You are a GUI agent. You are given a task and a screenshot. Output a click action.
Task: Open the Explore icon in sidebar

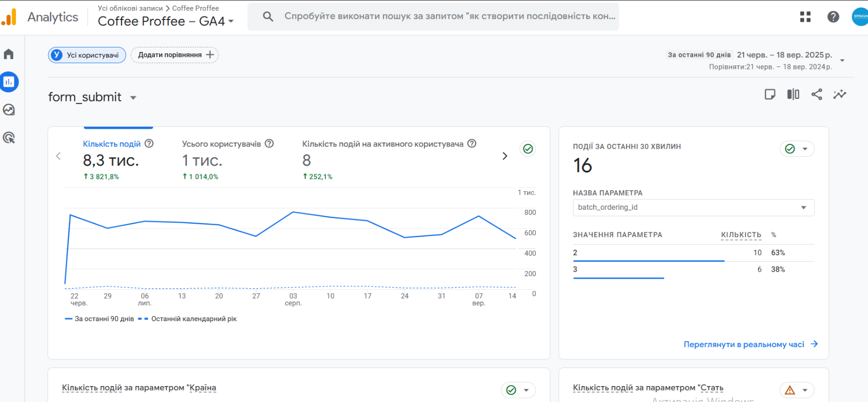[9, 110]
